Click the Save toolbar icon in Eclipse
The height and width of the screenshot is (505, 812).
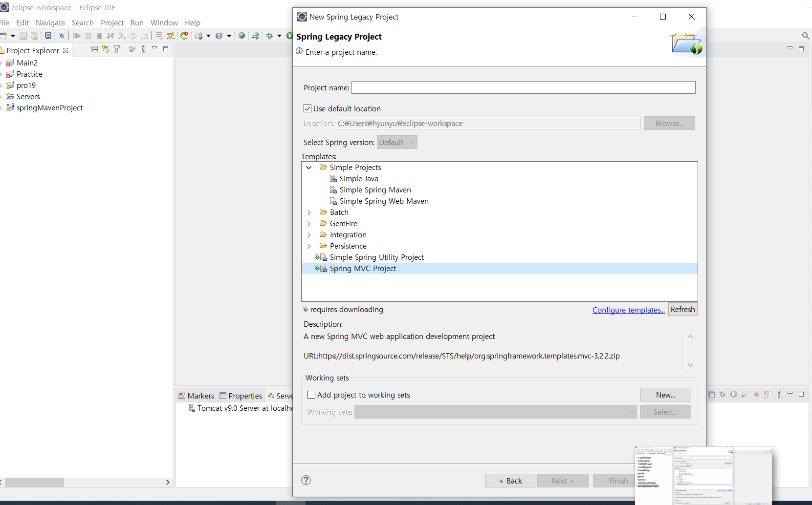tap(23, 36)
